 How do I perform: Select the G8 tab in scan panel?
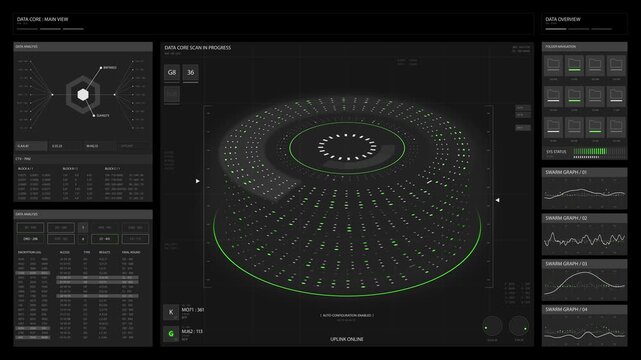[172, 72]
